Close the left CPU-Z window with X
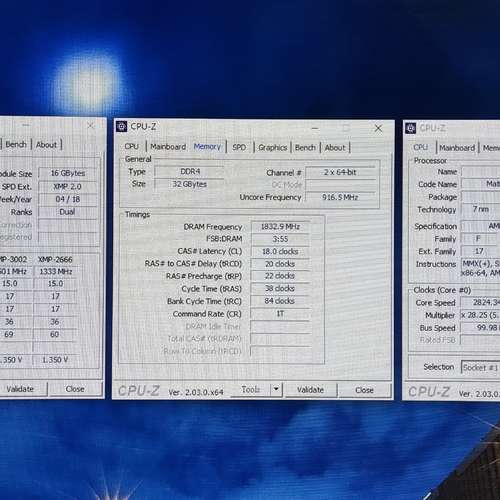The image size is (500, 500). [x=91, y=126]
